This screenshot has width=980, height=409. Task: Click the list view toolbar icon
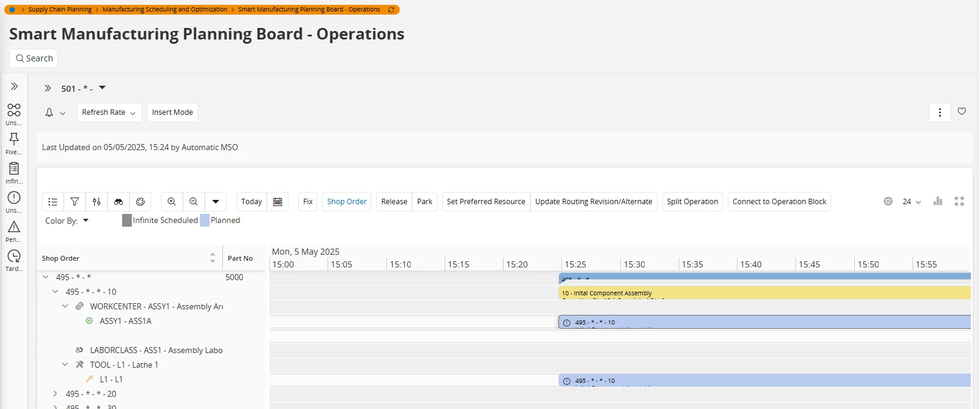[x=53, y=202]
